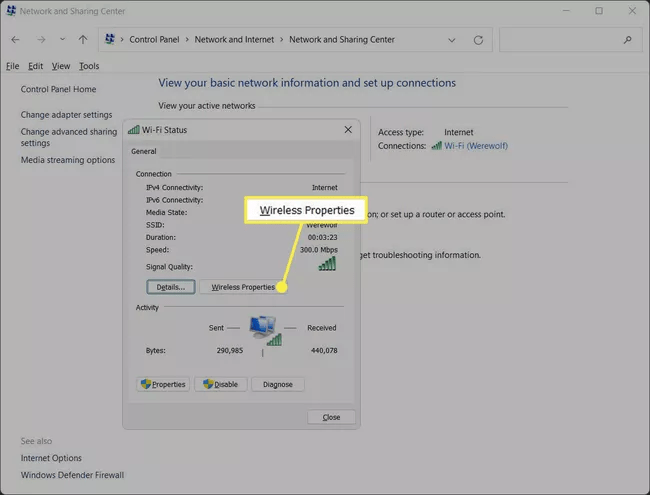Click inside the Control Panel search field

coord(560,40)
